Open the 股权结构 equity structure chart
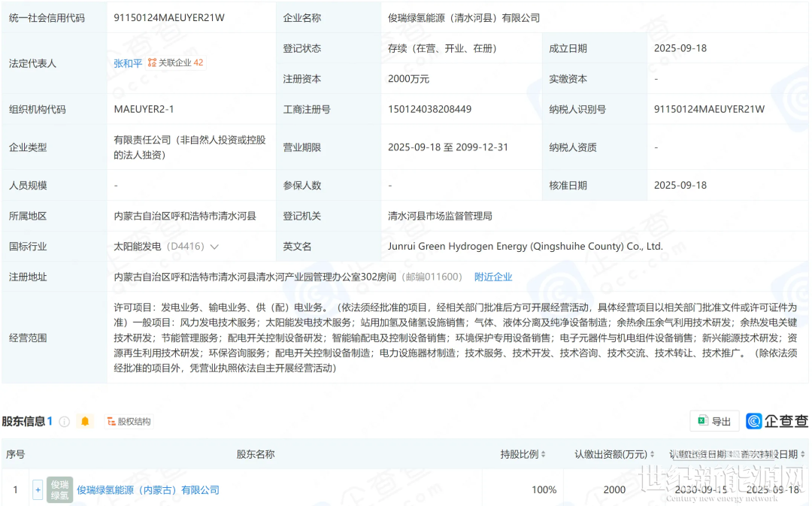Image resolution: width=812 pixels, height=506 pixels. [129, 422]
